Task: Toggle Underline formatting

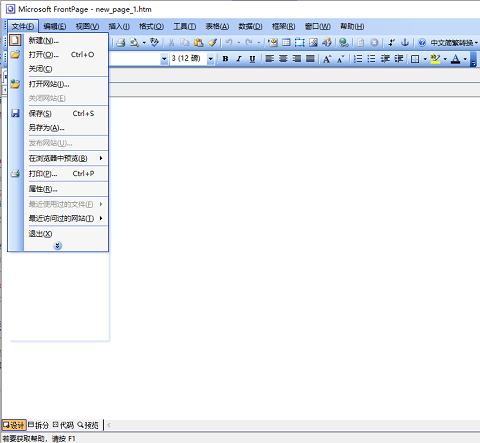Action: tap(252, 59)
